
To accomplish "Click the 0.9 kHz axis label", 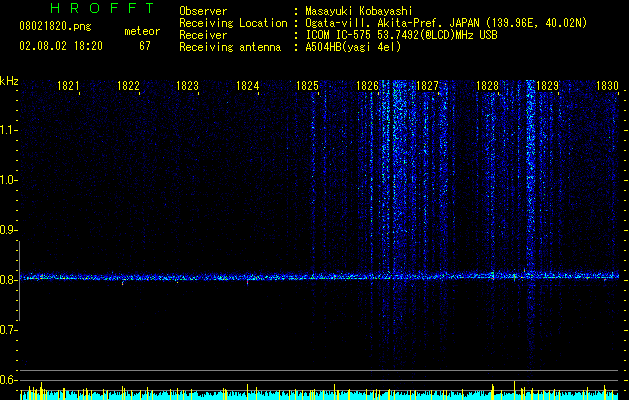I will pos(8,230).
